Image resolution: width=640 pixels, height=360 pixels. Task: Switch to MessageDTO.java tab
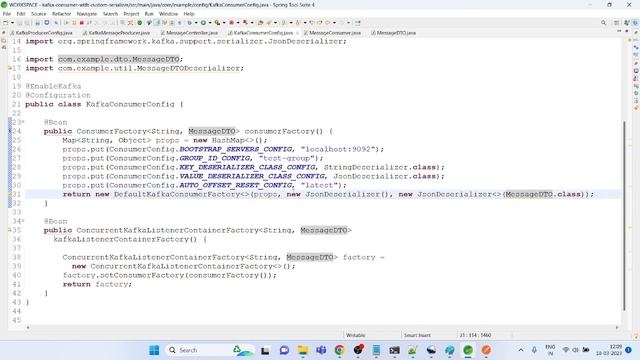pos(393,33)
